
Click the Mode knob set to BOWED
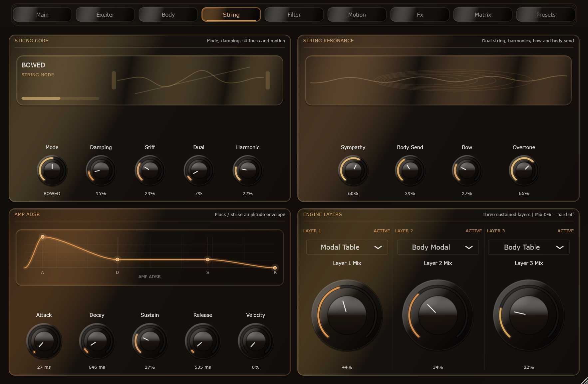point(52,170)
